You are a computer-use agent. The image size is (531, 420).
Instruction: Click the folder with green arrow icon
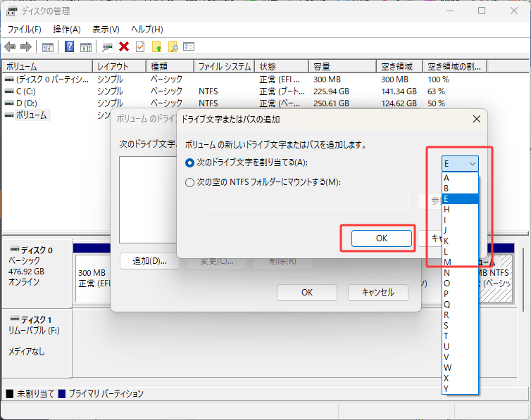click(x=157, y=46)
